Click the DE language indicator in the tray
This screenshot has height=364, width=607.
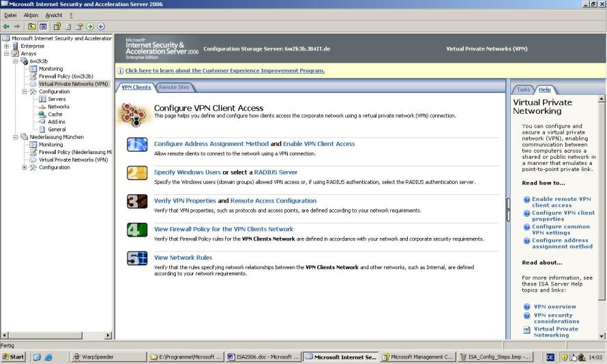click(x=550, y=357)
